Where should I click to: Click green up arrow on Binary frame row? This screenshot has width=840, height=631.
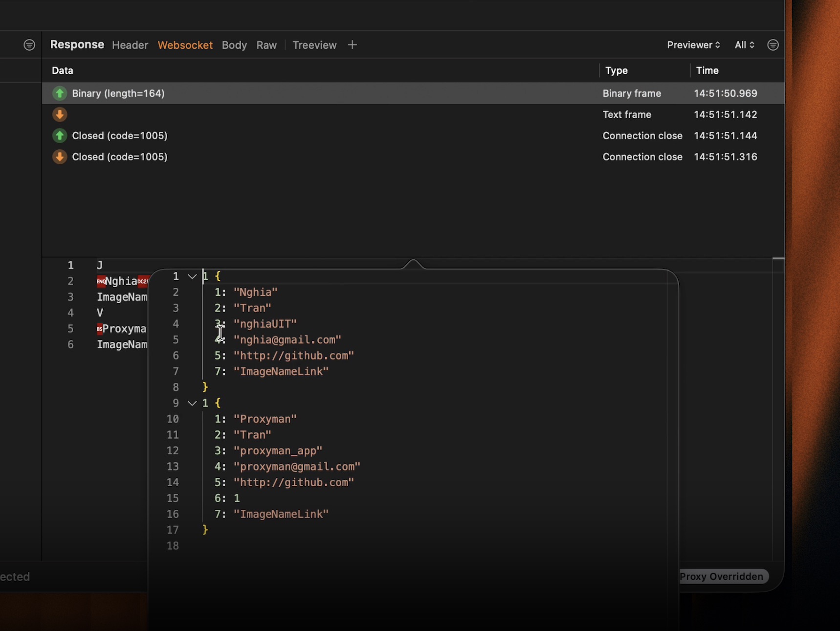[60, 93]
